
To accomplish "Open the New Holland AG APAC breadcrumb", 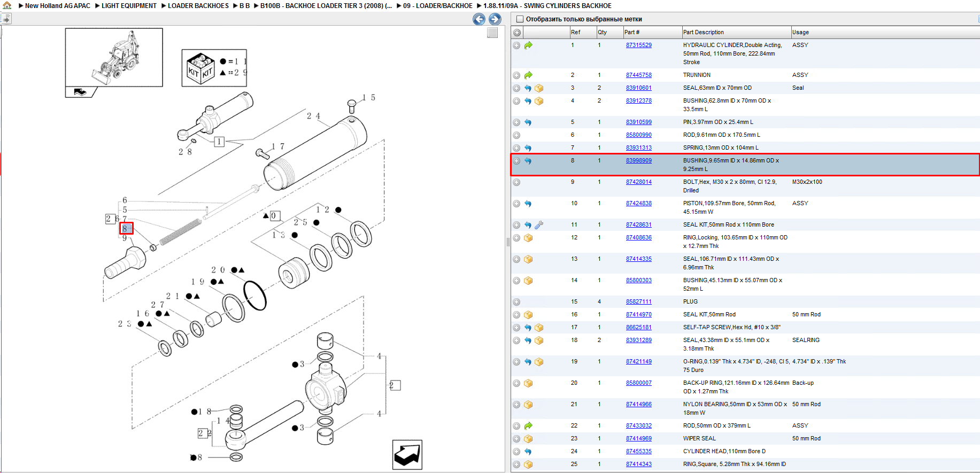I will [x=58, y=6].
